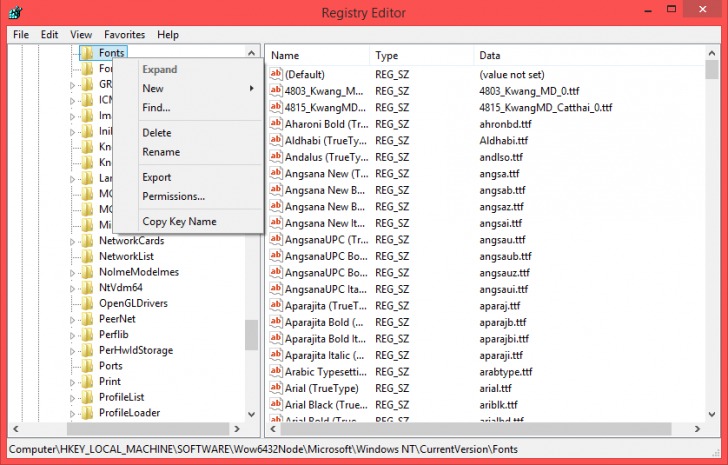Click the folder icon next to ProfileList
The width and height of the screenshot is (728, 465).
[x=88, y=398]
